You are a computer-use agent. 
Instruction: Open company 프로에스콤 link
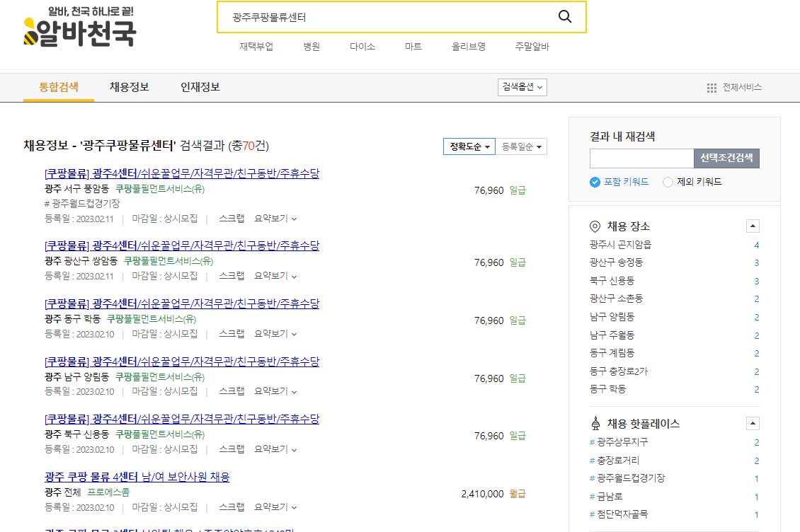(x=108, y=492)
